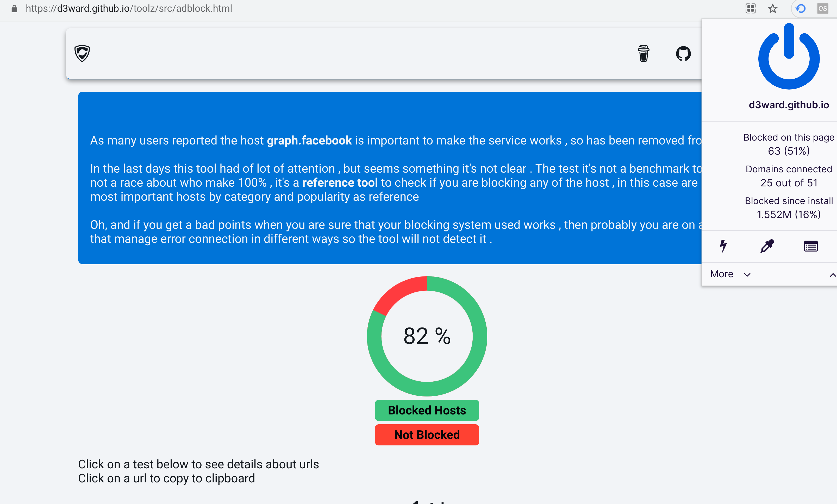Open the GitHub repository icon
Screen dimensions: 837x504
pyautogui.click(x=683, y=54)
